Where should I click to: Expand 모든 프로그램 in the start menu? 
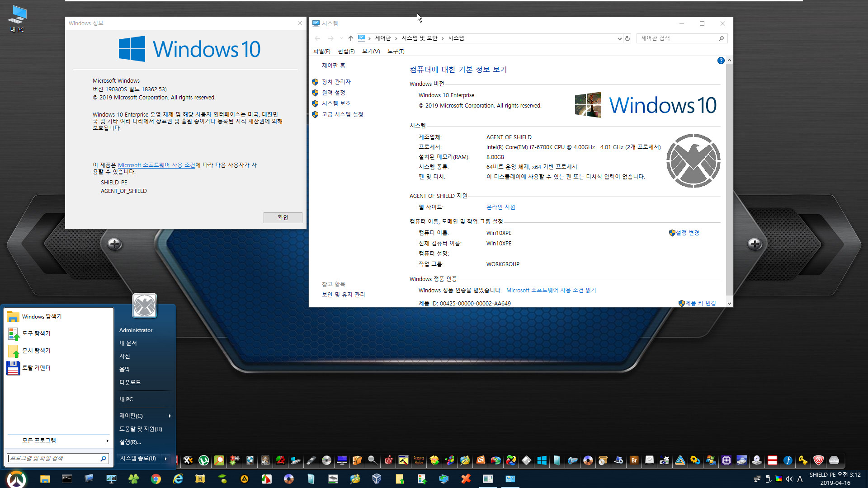pyautogui.click(x=59, y=441)
